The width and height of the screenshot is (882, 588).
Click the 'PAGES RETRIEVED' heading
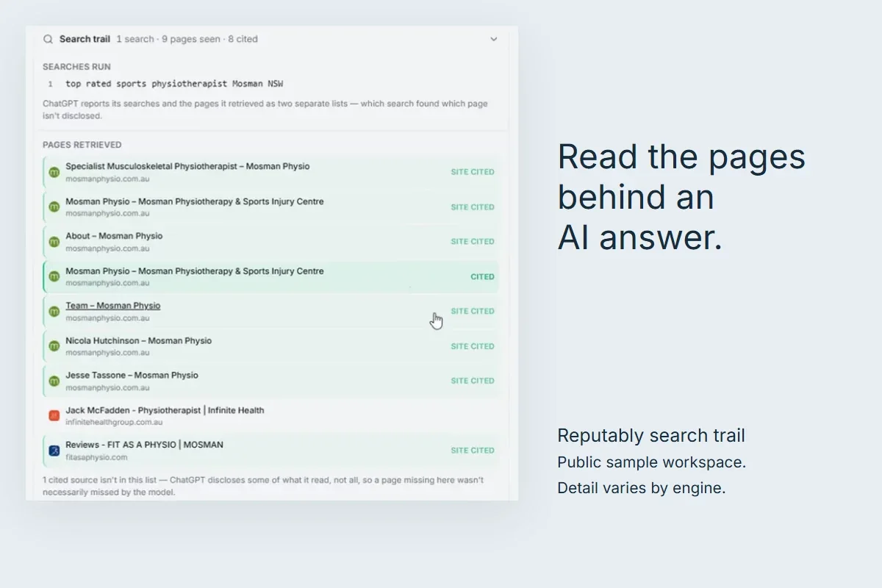click(x=82, y=145)
